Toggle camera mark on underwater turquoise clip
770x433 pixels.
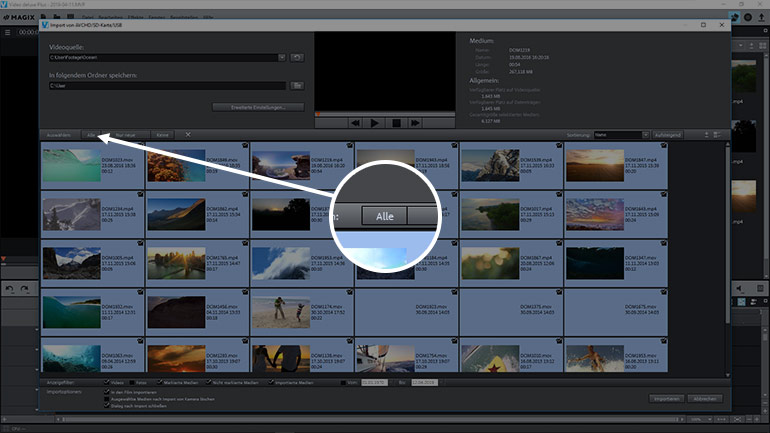tap(140, 145)
